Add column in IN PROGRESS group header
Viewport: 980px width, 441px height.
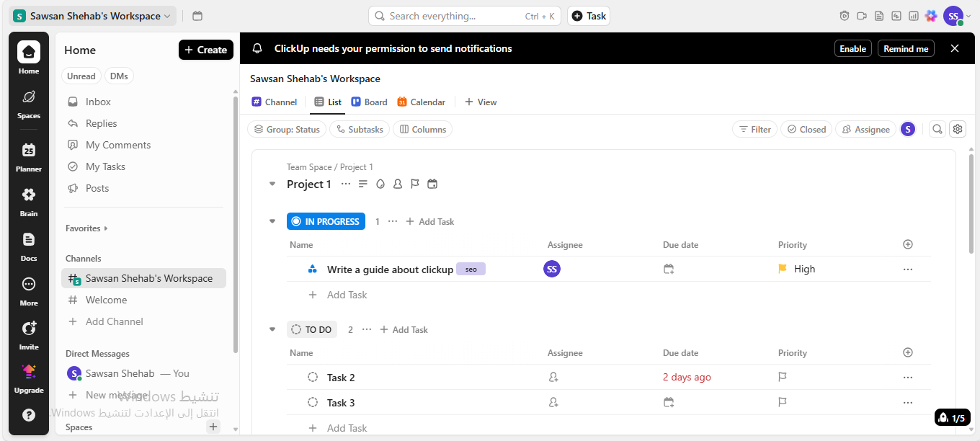908,244
